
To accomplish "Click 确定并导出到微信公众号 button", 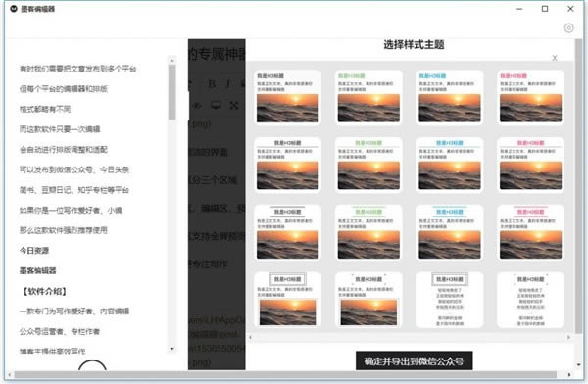I will tap(414, 360).
